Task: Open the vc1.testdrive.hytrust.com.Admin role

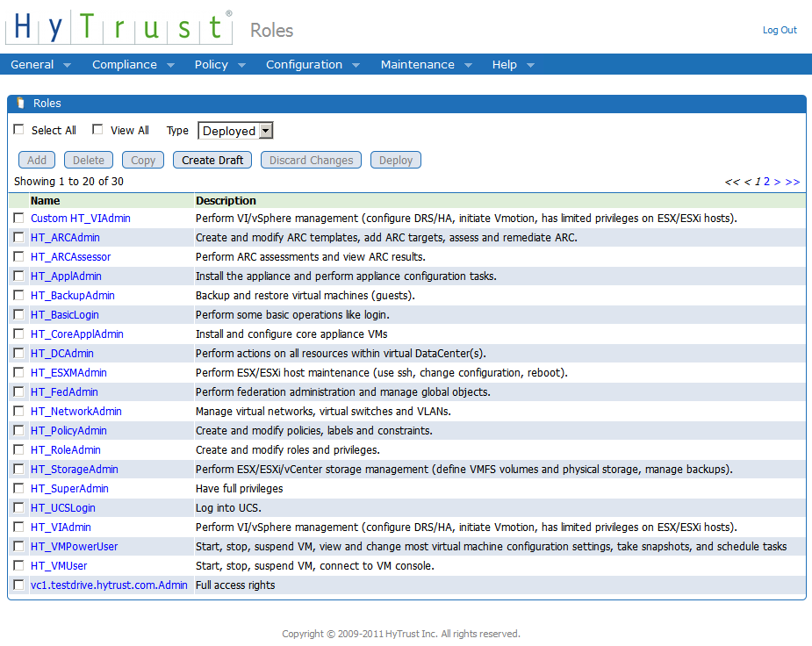Action: (109, 585)
